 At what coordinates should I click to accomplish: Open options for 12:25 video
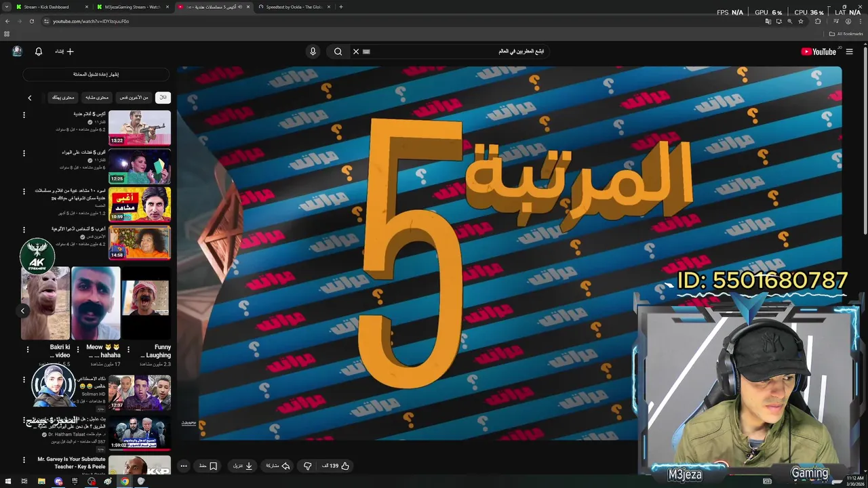click(24, 154)
